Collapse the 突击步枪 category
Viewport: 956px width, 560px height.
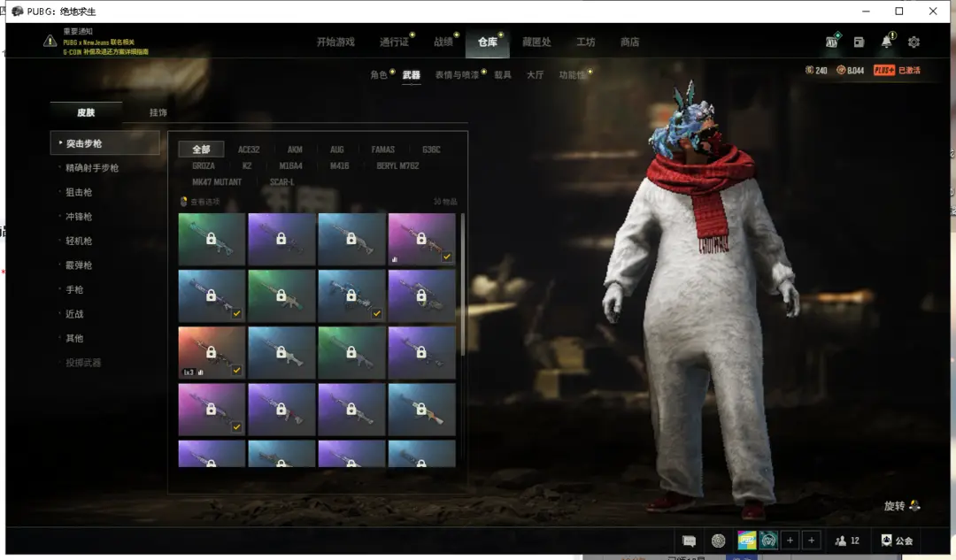point(104,143)
